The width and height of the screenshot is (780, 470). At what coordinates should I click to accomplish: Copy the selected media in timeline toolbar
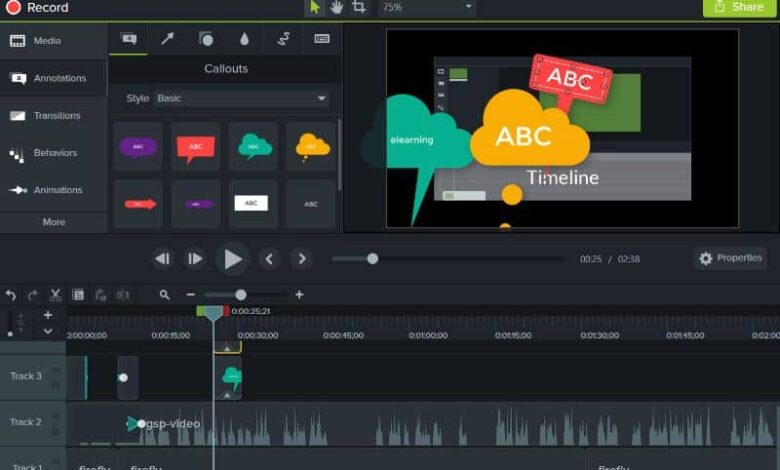tap(78, 295)
